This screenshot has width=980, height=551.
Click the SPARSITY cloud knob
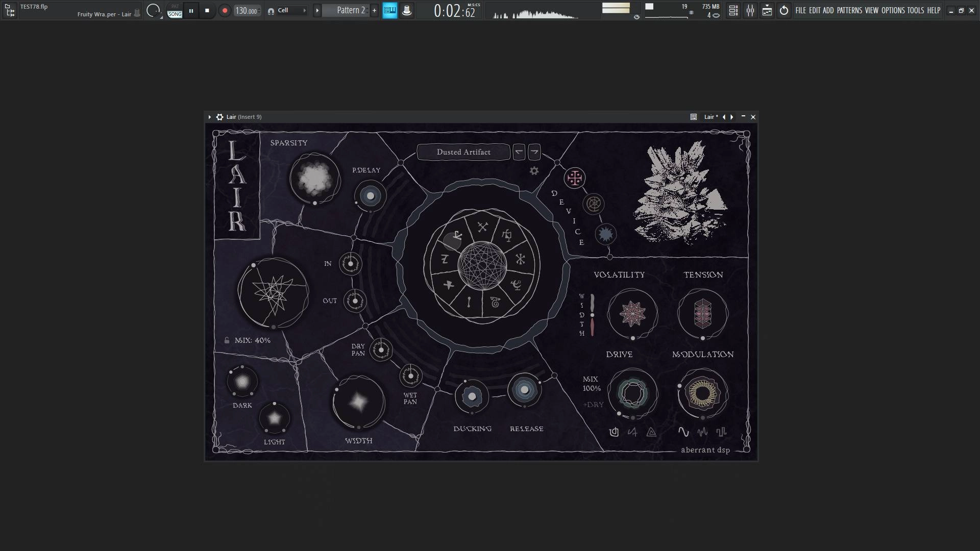[x=315, y=179]
